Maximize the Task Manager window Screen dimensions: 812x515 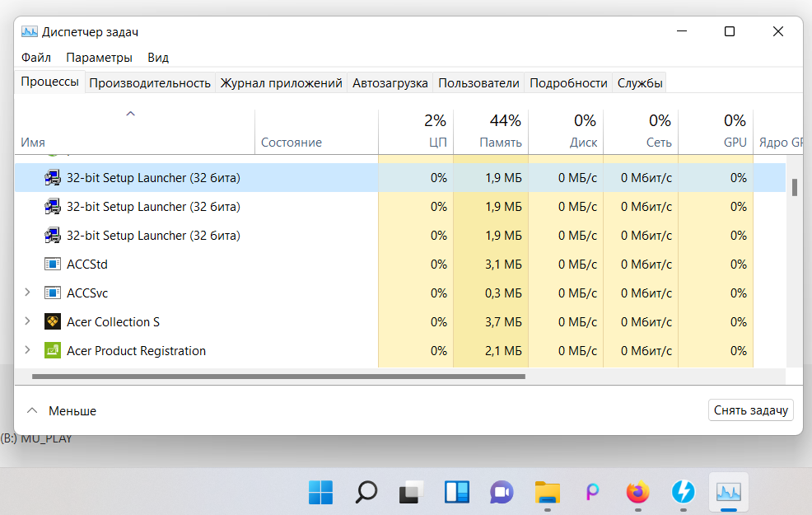tap(730, 31)
